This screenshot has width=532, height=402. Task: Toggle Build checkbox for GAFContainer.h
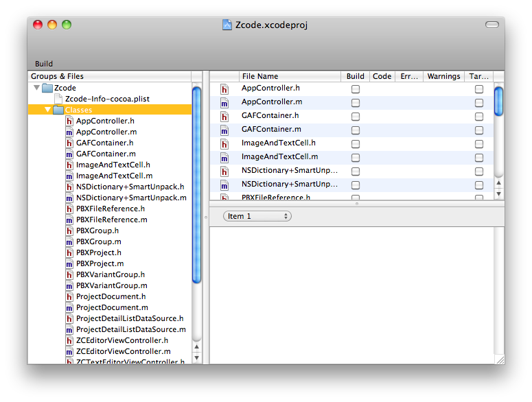[x=355, y=117]
